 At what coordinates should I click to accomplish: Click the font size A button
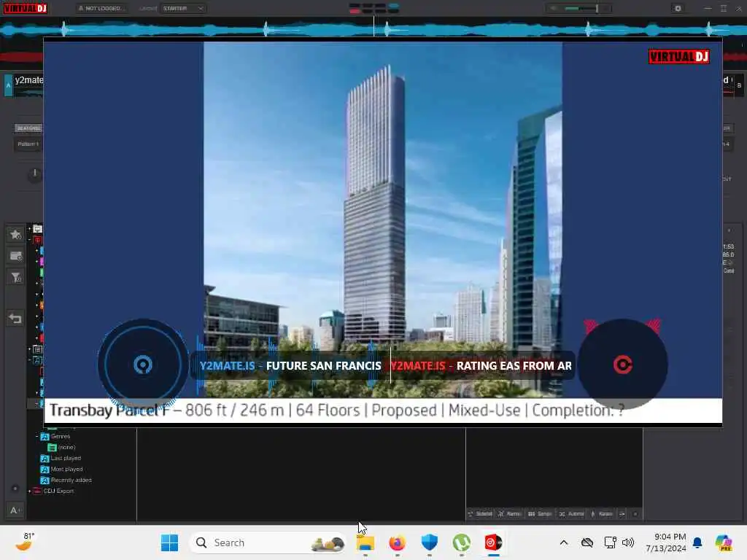point(15,510)
